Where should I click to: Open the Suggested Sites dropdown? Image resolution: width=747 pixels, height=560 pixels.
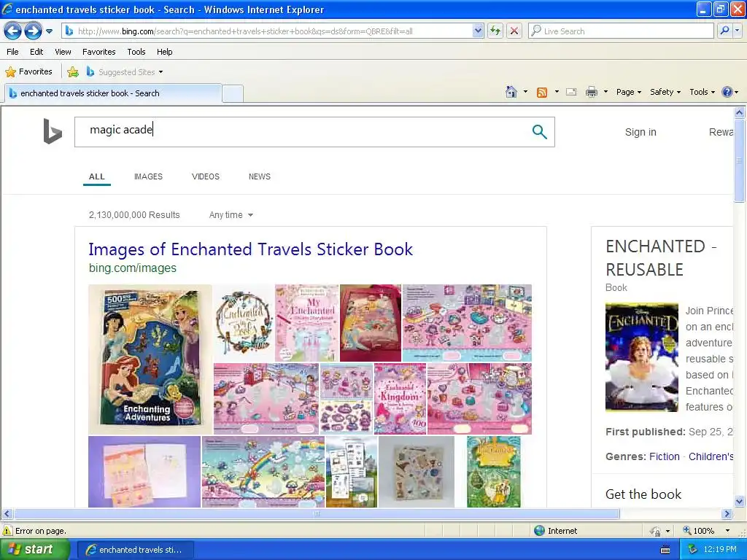(x=125, y=72)
